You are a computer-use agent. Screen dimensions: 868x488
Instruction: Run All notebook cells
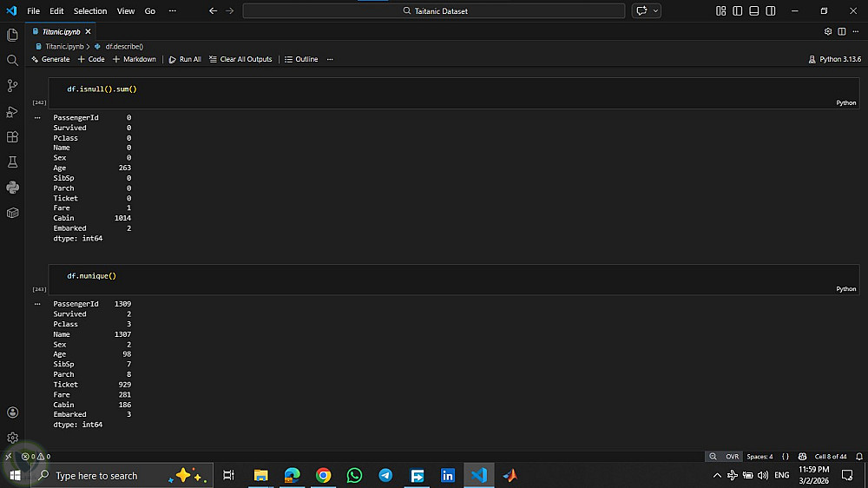pos(185,59)
